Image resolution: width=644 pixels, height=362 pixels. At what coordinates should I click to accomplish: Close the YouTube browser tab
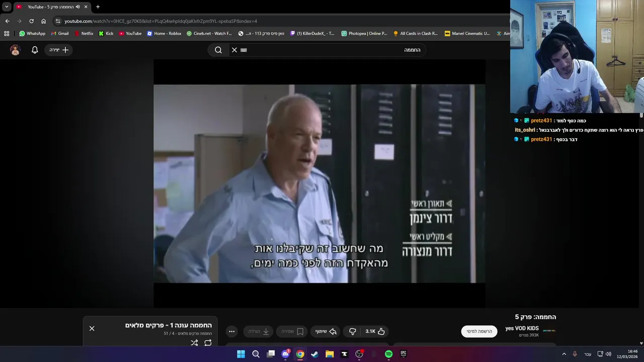(86, 7)
